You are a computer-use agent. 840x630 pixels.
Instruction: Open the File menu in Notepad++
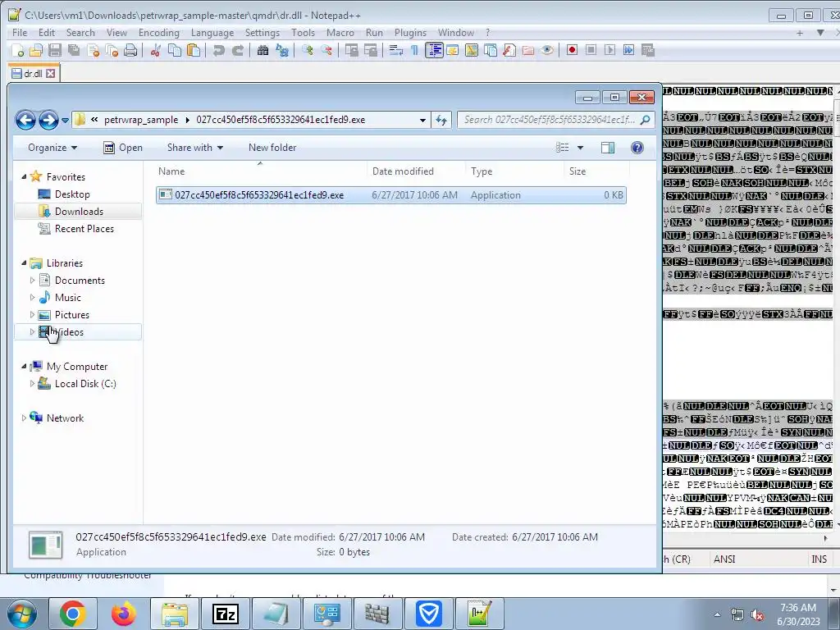tap(20, 33)
